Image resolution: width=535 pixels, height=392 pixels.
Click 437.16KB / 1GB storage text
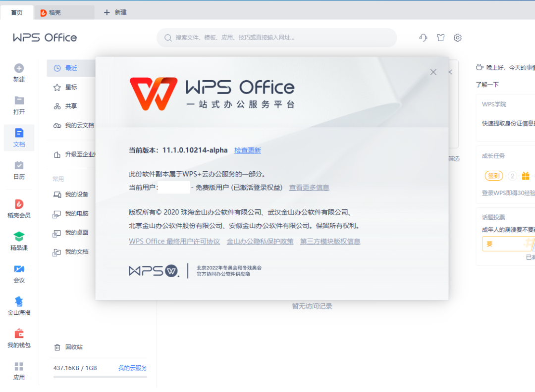[75, 368]
